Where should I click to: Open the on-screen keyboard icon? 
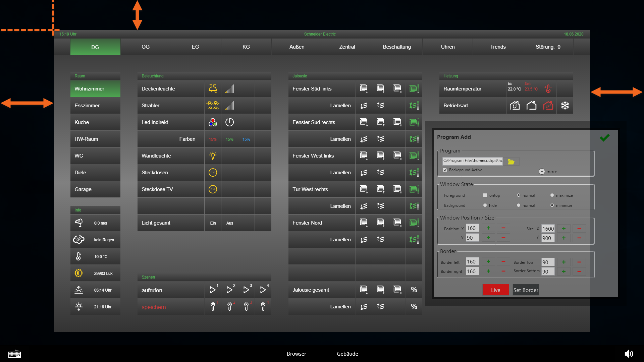[x=14, y=354]
